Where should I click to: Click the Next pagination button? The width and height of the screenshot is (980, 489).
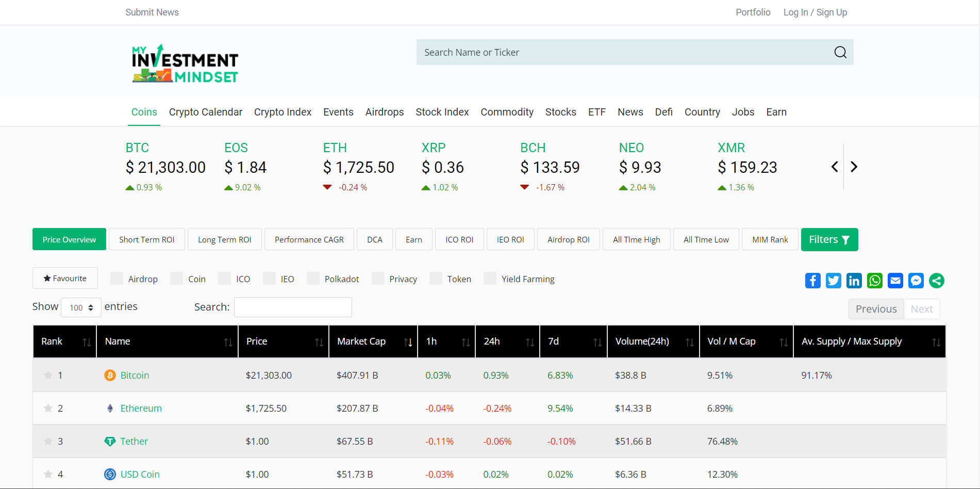[922, 309]
